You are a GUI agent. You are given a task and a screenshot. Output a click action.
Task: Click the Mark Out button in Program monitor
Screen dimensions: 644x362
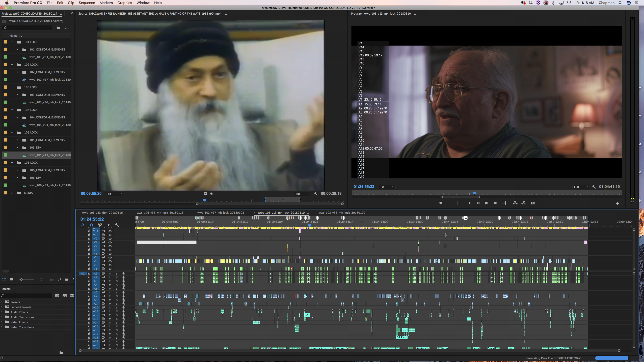tap(458, 203)
